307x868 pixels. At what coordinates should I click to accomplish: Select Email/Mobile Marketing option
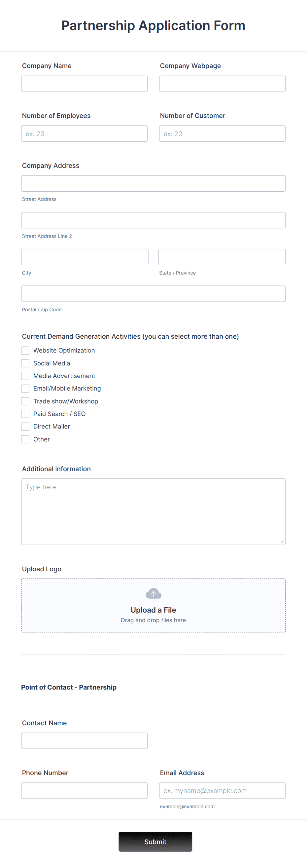(x=25, y=388)
